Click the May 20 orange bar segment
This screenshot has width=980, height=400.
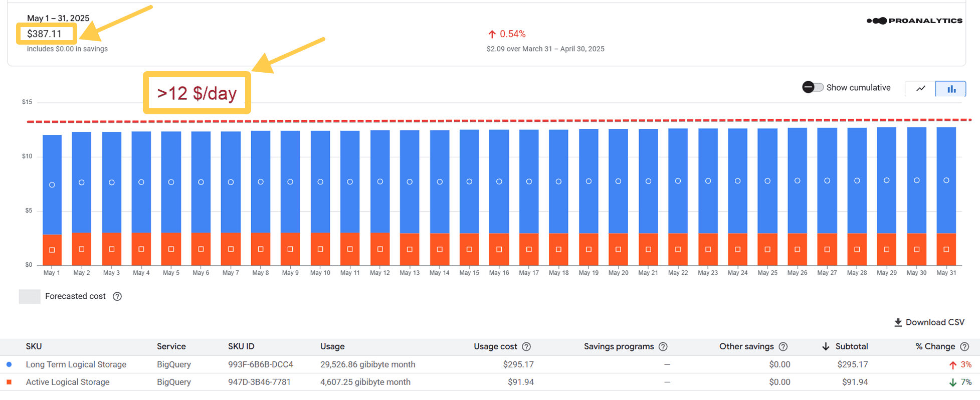point(618,249)
